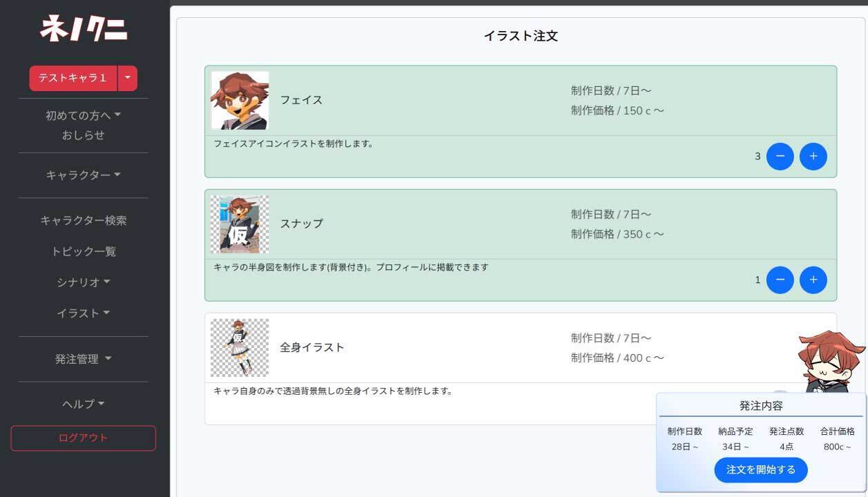Screen dimensions: 868x497
Task: Open the トピック一覧 page
Action: pyautogui.click(x=83, y=252)
